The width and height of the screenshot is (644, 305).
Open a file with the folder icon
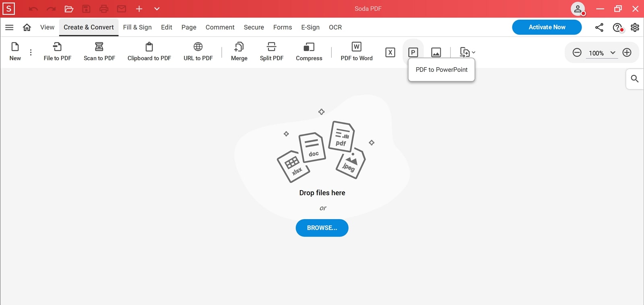[69, 9]
